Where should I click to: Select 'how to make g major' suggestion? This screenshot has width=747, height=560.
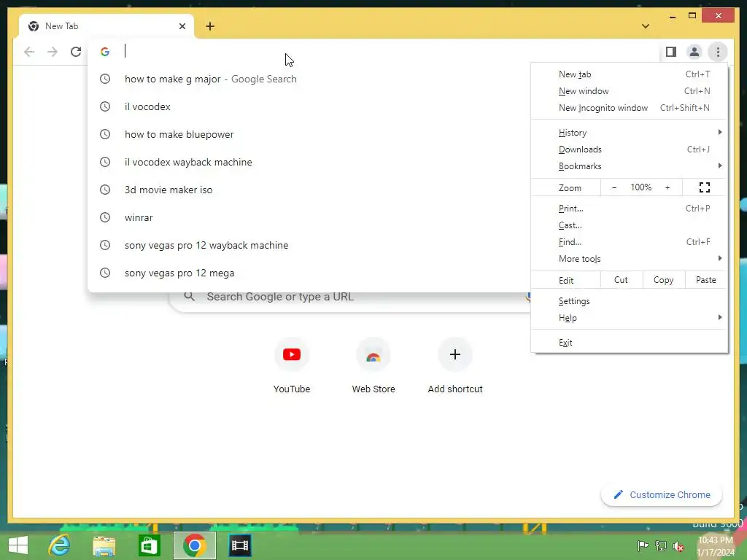[x=309, y=79]
